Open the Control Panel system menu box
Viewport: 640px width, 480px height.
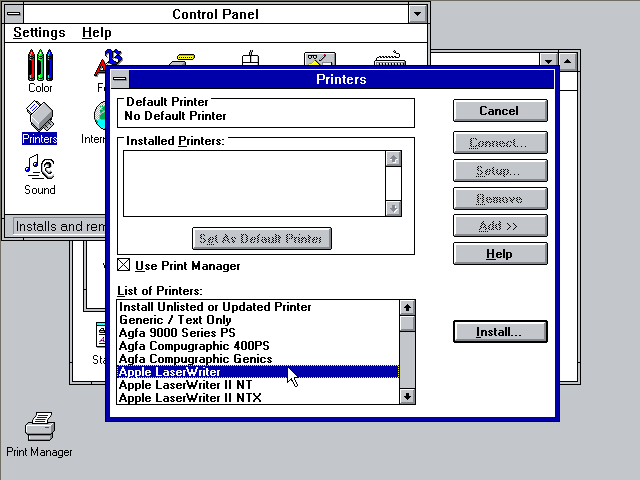[x=14, y=13]
